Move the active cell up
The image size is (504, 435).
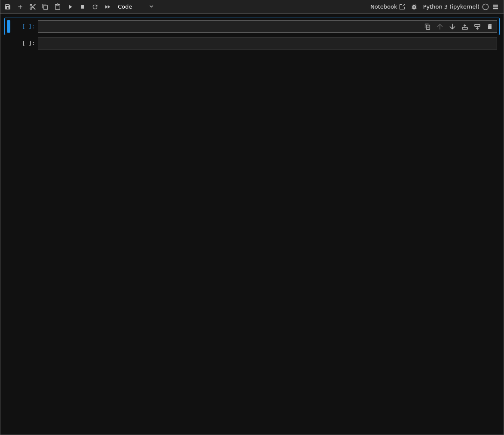[440, 27]
